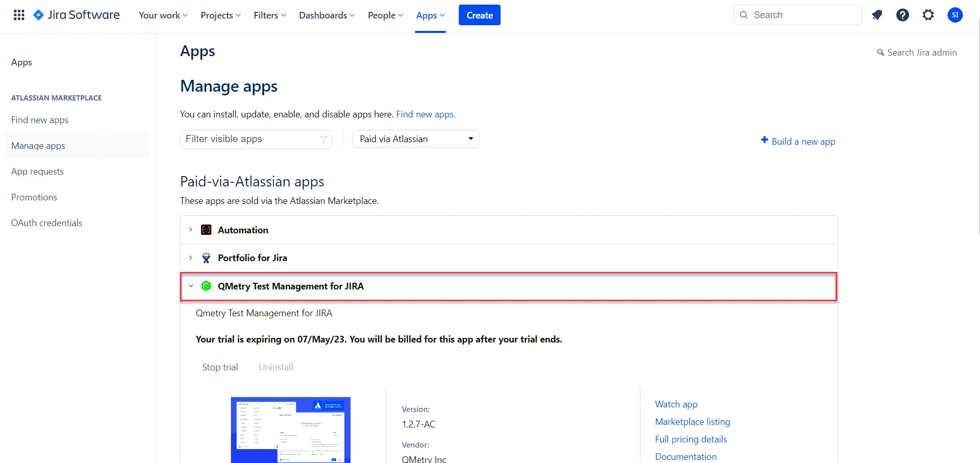Click the filter funnel icon
The image size is (980, 463).
pos(324,139)
